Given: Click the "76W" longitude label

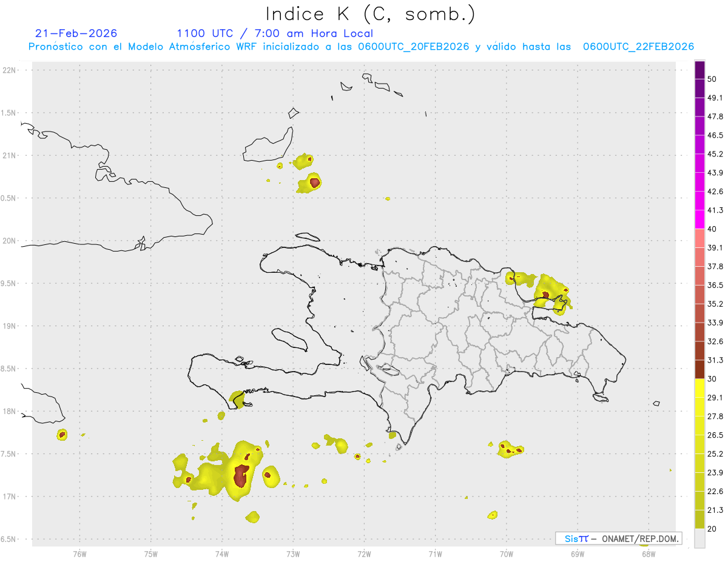Looking at the screenshot, I should tap(79, 553).
